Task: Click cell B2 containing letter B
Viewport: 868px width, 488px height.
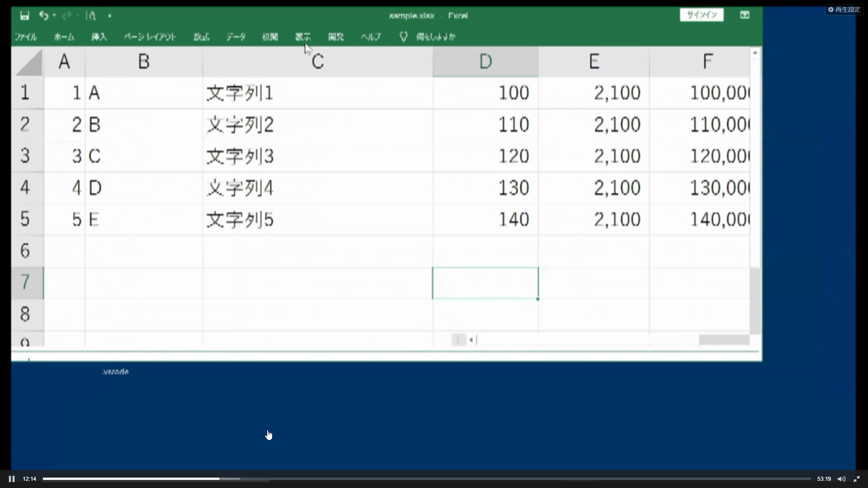Action: pyautogui.click(x=144, y=124)
